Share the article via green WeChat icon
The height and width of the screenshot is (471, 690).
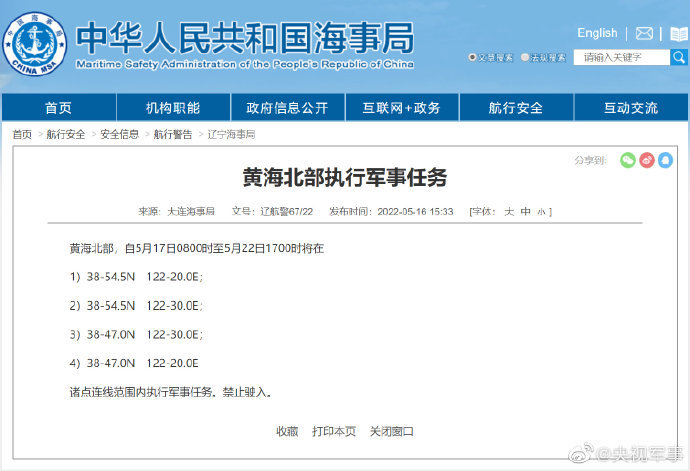[x=627, y=160]
